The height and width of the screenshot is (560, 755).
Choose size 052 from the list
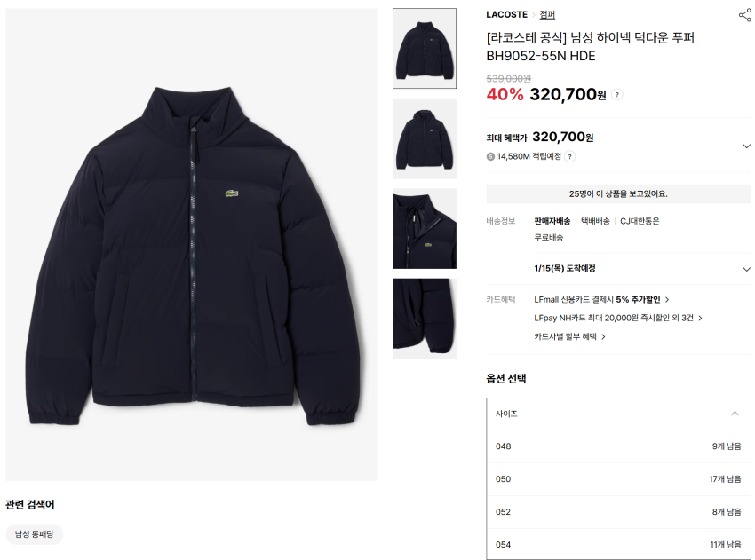(618, 512)
